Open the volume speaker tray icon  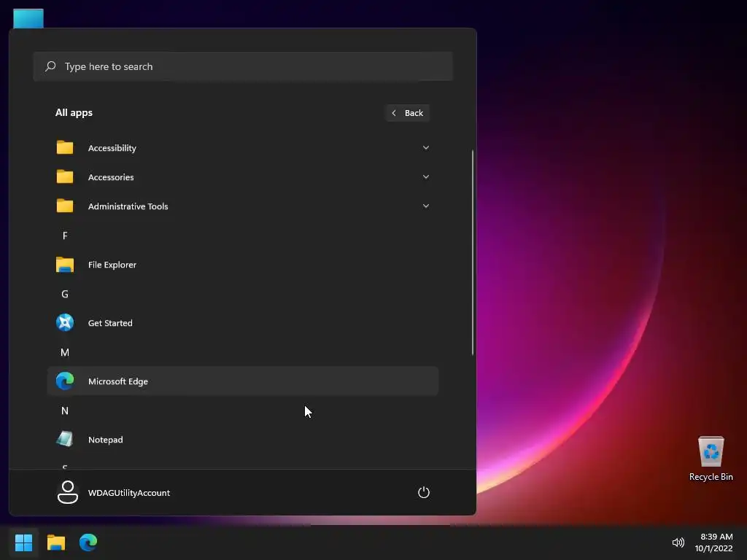click(678, 542)
